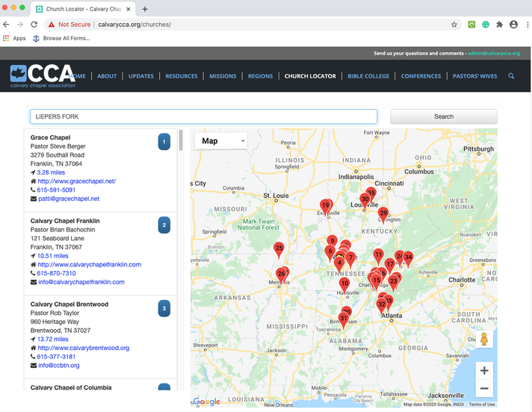Click map marker 32
This screenshot has width=532, height=412.
[x=382, y=306]
